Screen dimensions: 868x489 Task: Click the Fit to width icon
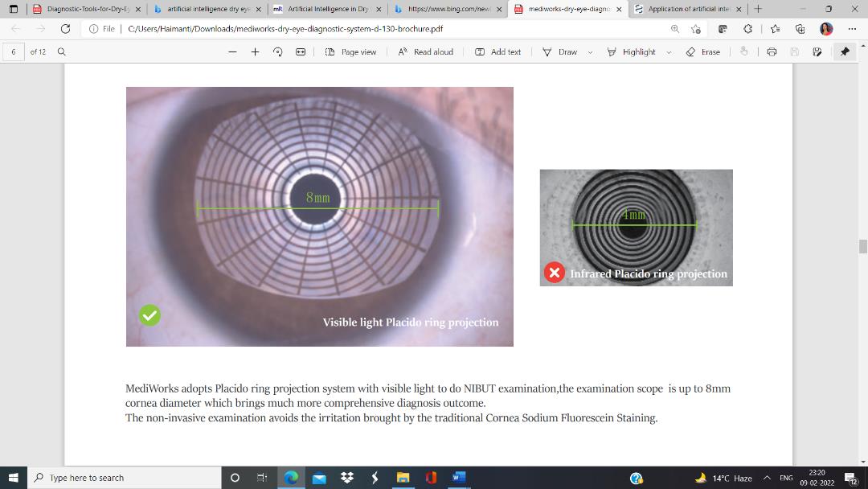click(301, 51)
